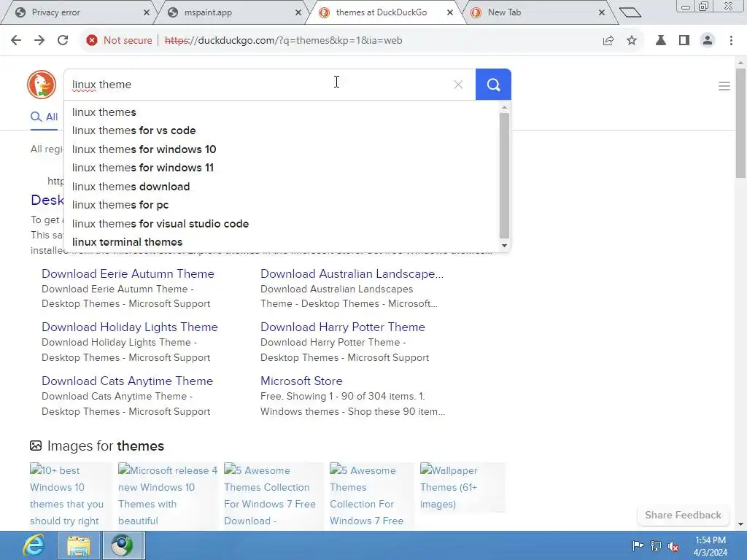The image size is (747, 560).
Task: Open Download Eerie Autumn Theme link
Action: [128, 274]
